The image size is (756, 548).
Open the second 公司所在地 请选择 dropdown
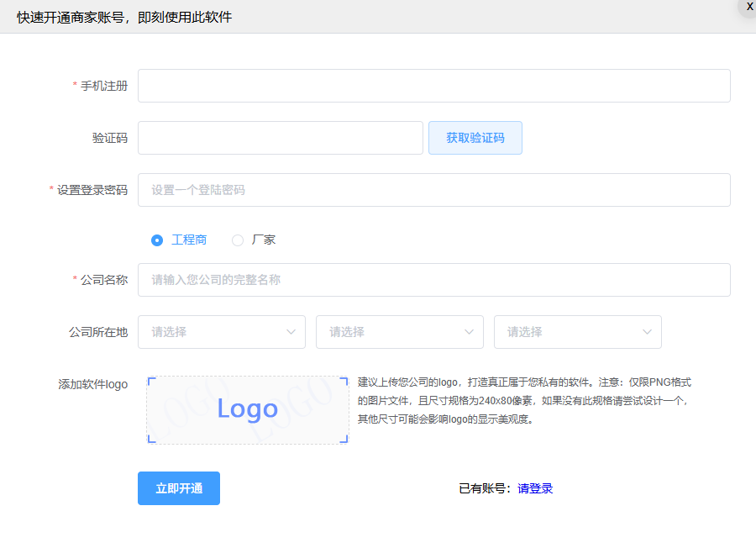click(x=400, y=332)
